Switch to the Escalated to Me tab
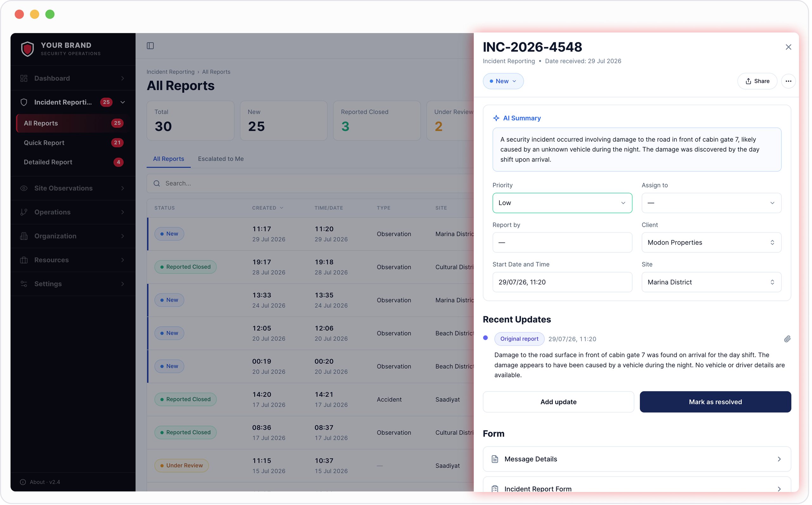Screen dimensions: 812x505 pyautogui.click(x=221, y=159)
